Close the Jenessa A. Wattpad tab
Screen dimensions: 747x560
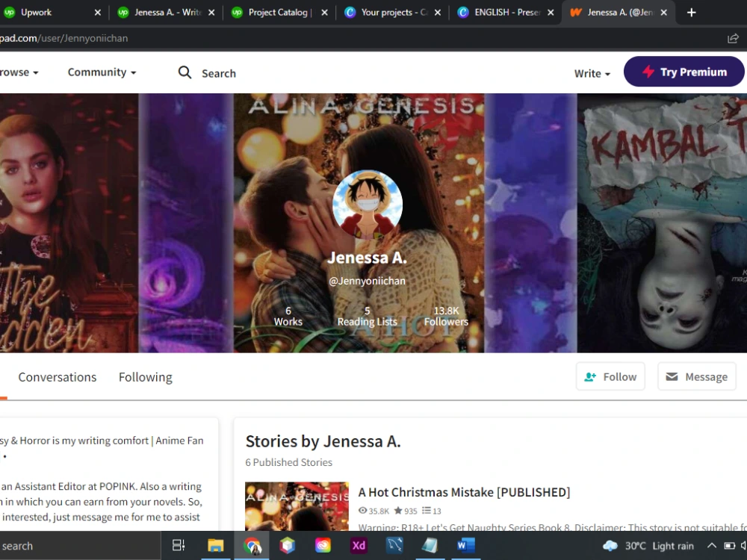[664, 13]
